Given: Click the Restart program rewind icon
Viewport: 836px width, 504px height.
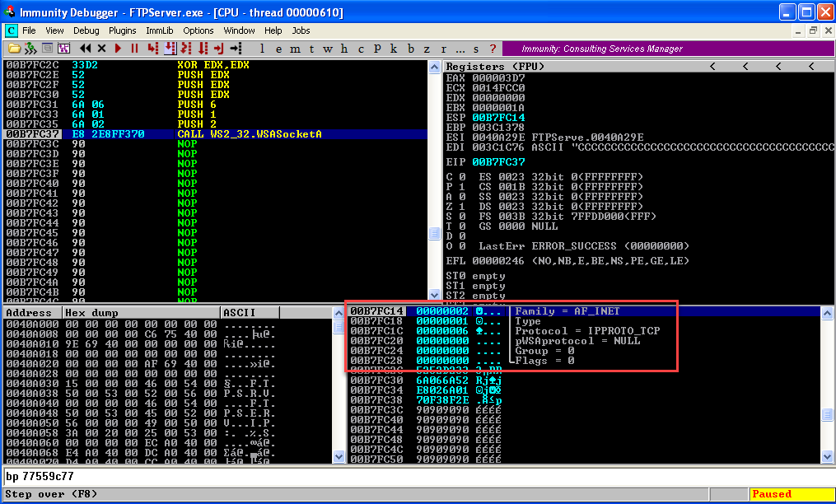Looking at the screenshot, I should pos(86,49).
